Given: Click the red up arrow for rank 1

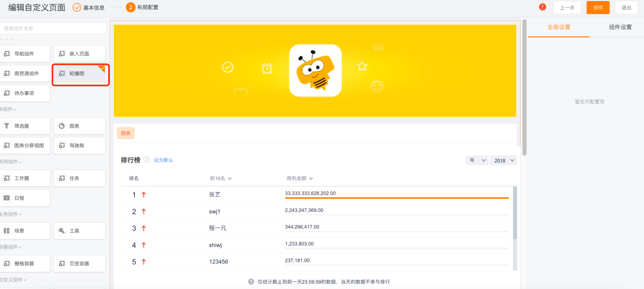Looking at the screenshot, I should pyautogui.click(x=143, y=195).
